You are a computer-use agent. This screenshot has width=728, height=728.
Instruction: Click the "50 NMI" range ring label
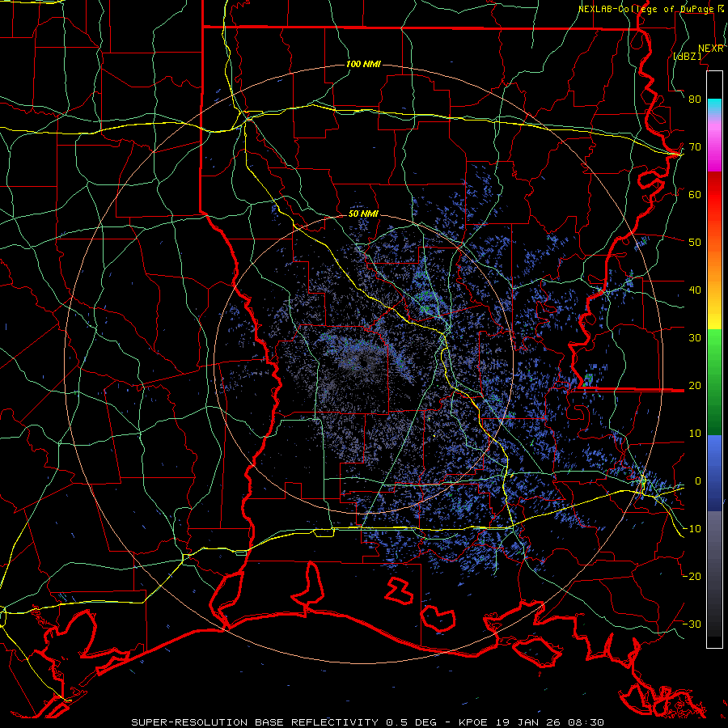(x=363, y=214)
